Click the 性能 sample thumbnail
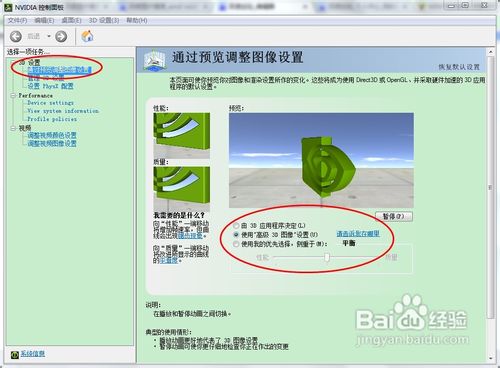The height and width of the screenshot is (368, 500). pyautogui.click(x=182, y=136)
